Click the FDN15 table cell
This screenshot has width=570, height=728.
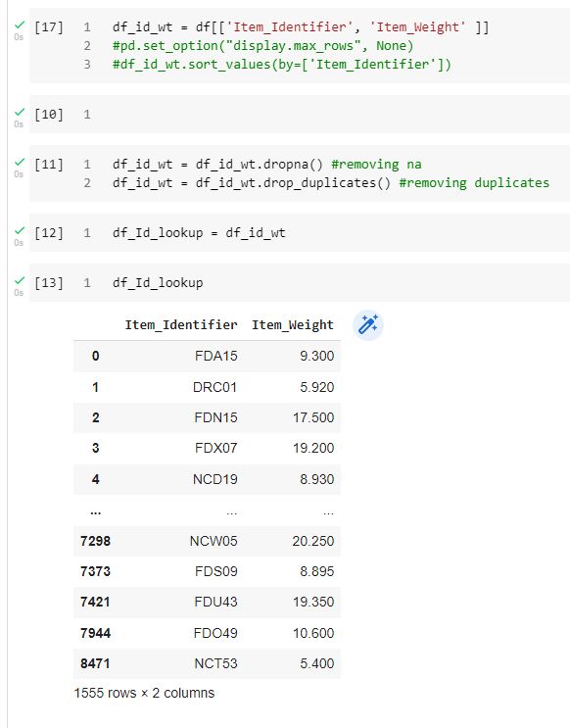215,417
